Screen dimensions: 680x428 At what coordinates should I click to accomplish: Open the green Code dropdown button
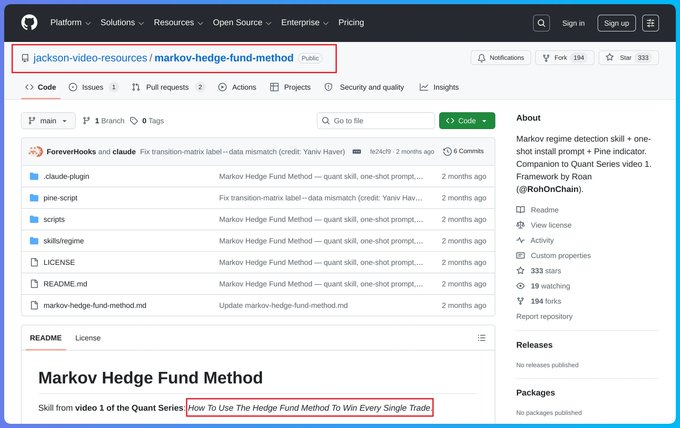click(x=467, y=121)
